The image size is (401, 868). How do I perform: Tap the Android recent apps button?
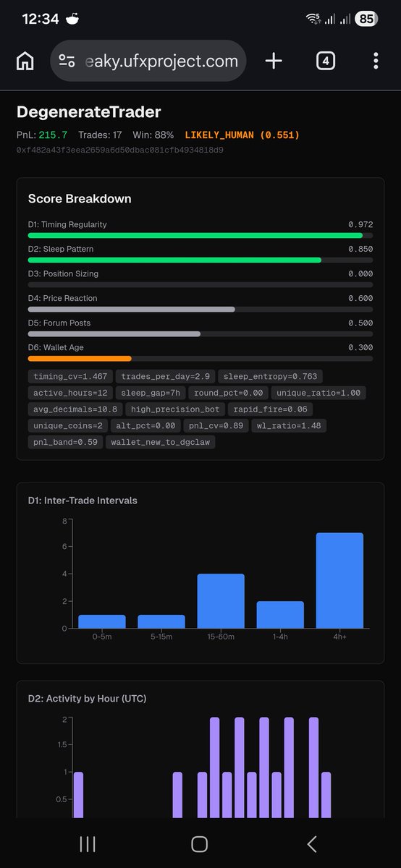pyautogui.click(x=88, y=843)
